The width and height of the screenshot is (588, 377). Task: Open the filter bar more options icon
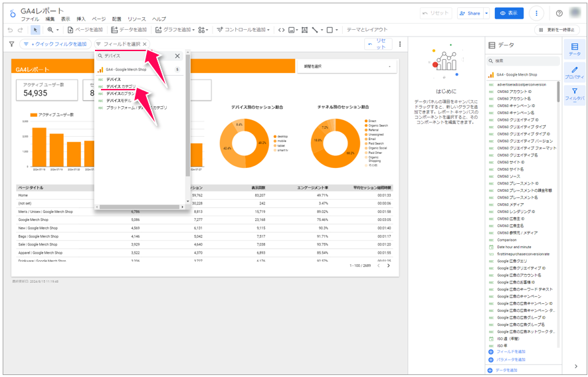[400, 44]
